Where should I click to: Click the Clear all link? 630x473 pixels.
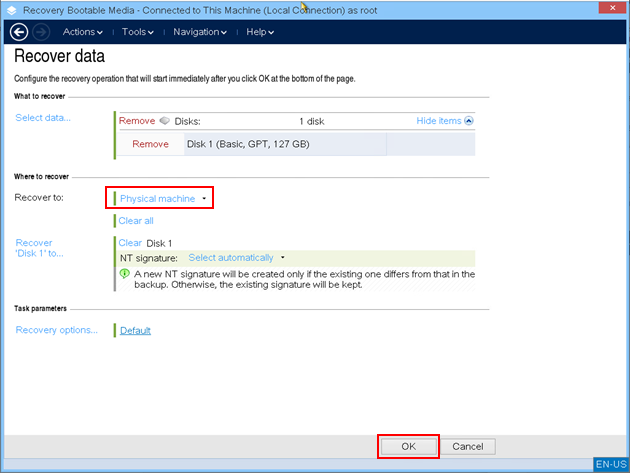tap(136, 221)
